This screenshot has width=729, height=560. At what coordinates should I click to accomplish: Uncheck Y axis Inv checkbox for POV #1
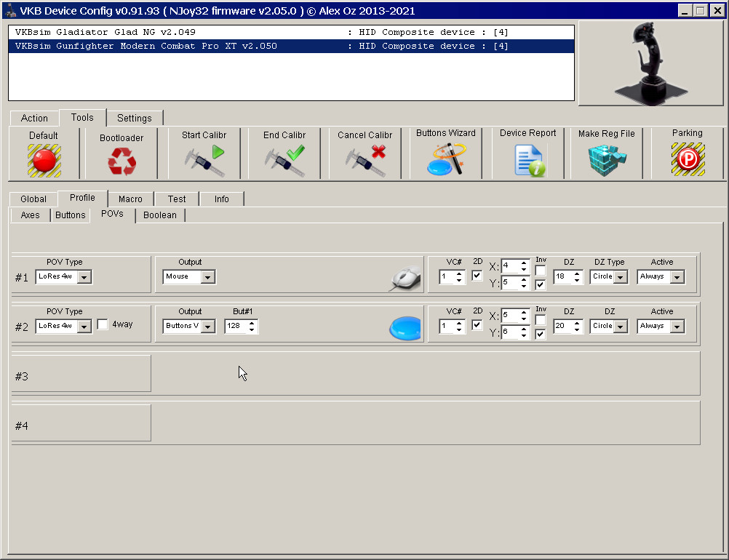point(541,284)
